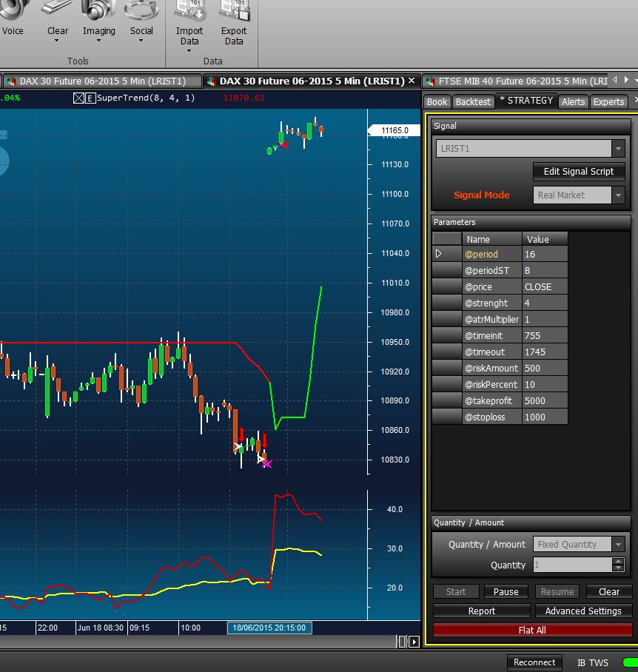Remove SuperTrend indicator via its X box

(x=78, y=98)
